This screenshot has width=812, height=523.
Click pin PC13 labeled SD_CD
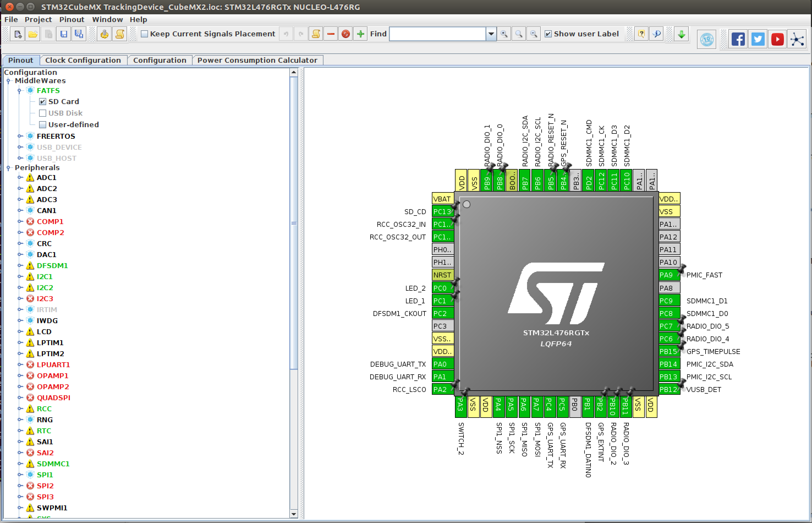(442, 212)
